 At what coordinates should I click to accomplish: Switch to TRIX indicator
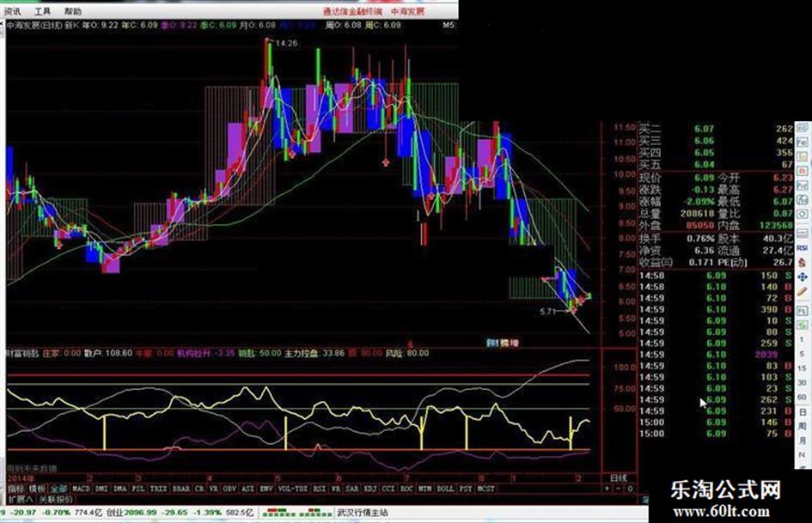pyautogui.click(x=158, y=489)
